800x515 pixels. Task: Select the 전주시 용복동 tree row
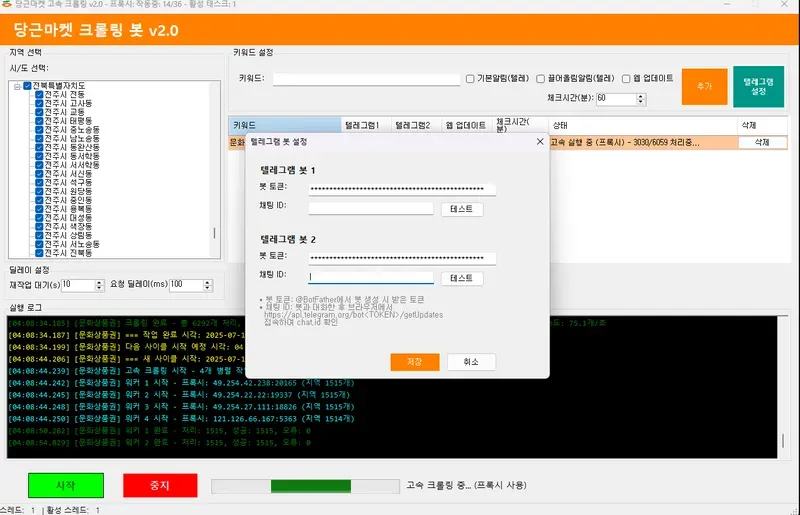68,209
